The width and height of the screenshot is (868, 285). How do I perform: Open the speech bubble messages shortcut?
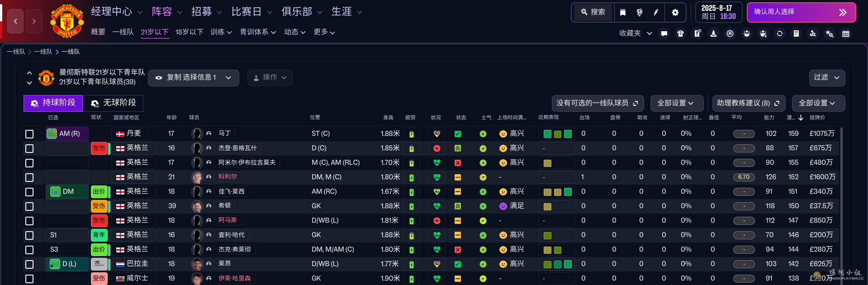664,33
